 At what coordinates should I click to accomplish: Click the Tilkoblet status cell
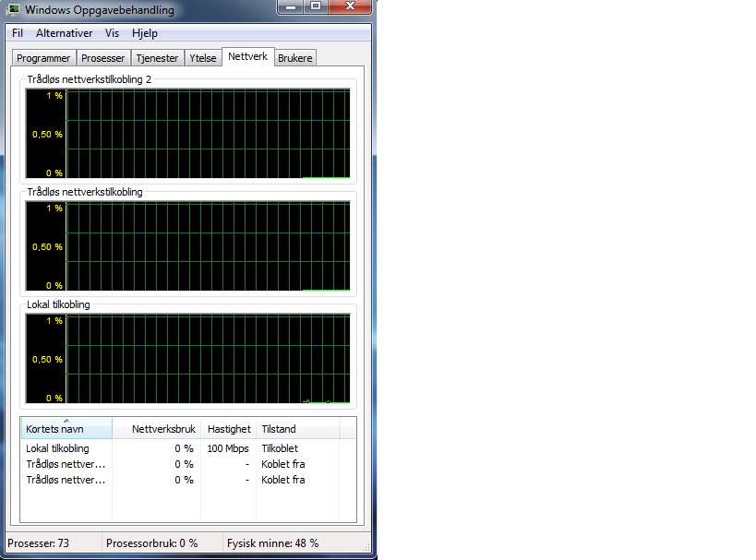pos(280,448)
